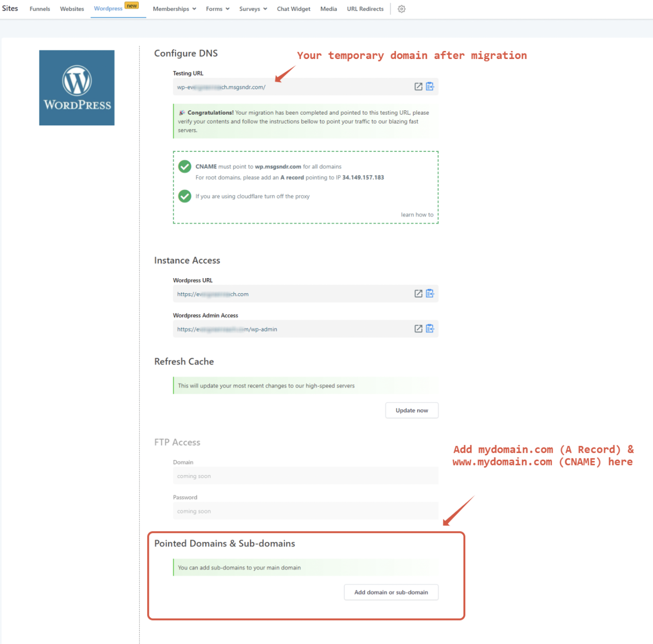The image size is (653, 644).
Task: Click Add domain or sub-domain button
Action: (391, 592)
